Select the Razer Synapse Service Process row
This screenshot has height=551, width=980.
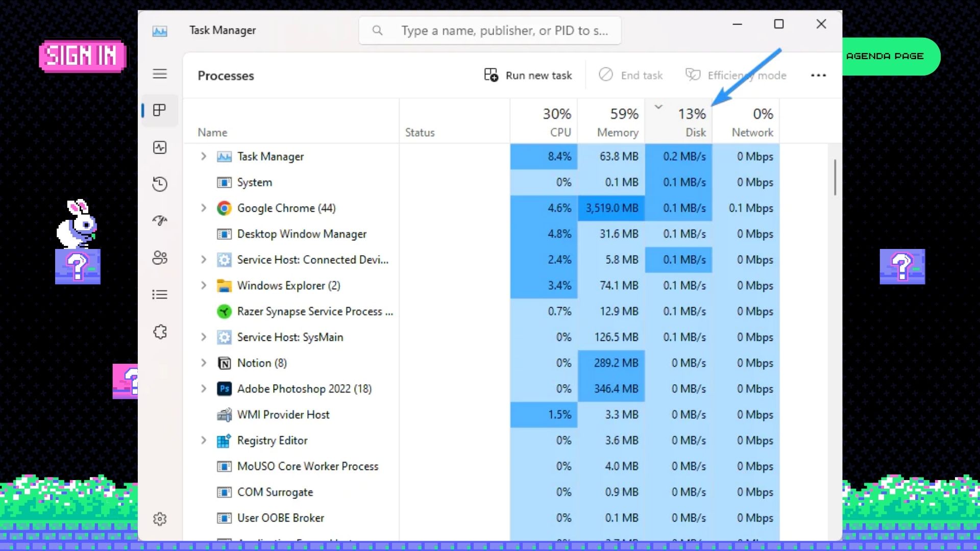click(x=481, y=311)
